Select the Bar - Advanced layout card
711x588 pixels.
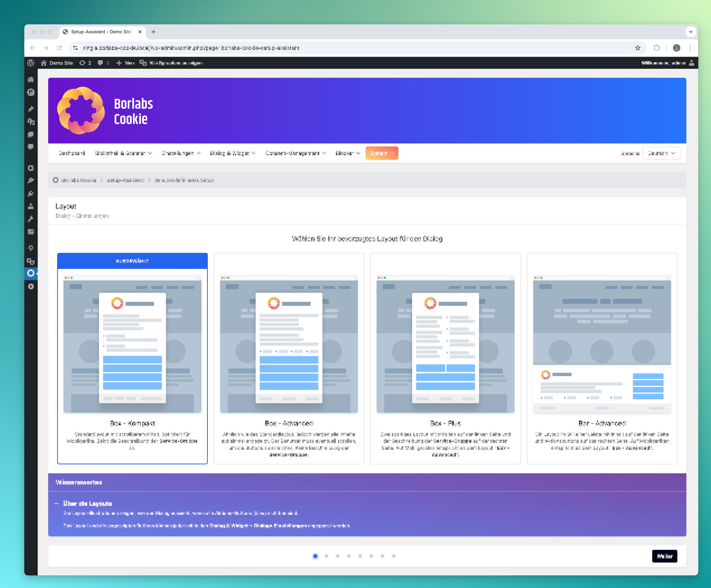pyautogui.click(x=602, y=358)
